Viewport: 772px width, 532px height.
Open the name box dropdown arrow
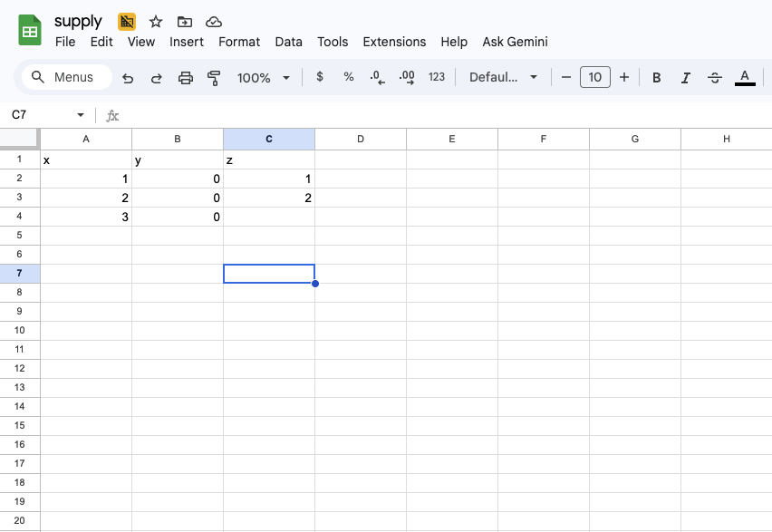tap(81, 115)
